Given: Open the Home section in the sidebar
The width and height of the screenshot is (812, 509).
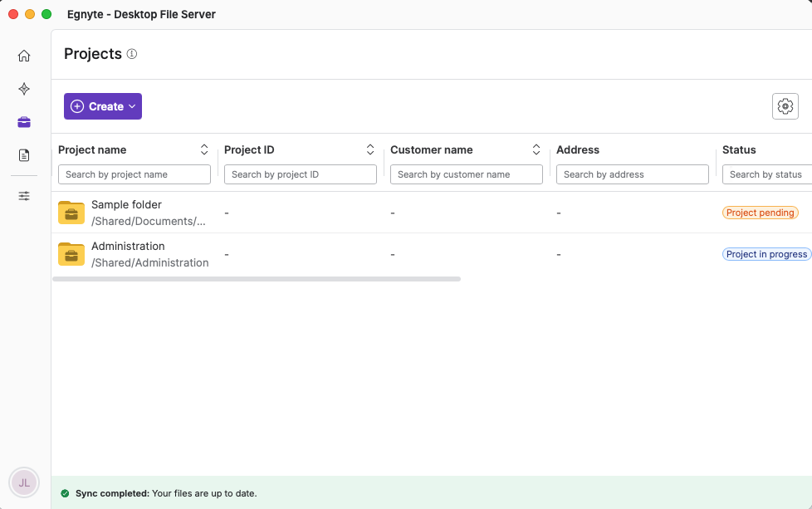Looking at the screenshot, I should pos(23,55).
